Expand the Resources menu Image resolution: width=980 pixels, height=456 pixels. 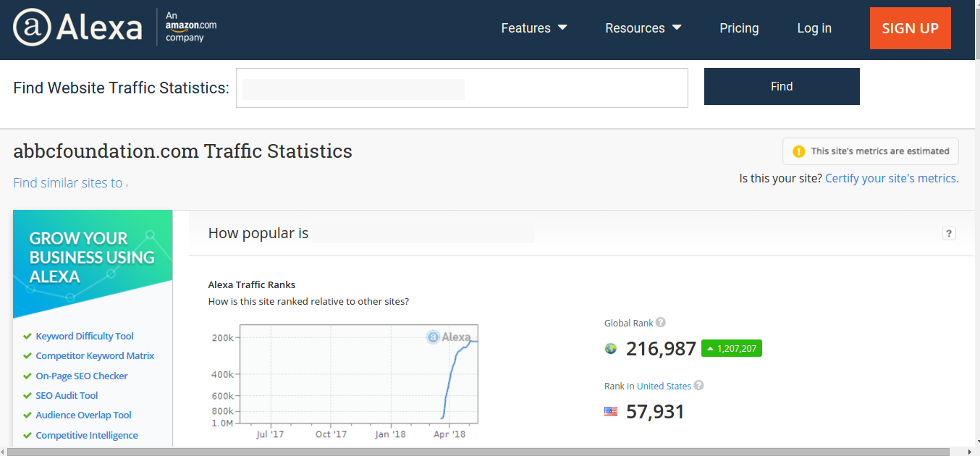(x=643, y=28)
